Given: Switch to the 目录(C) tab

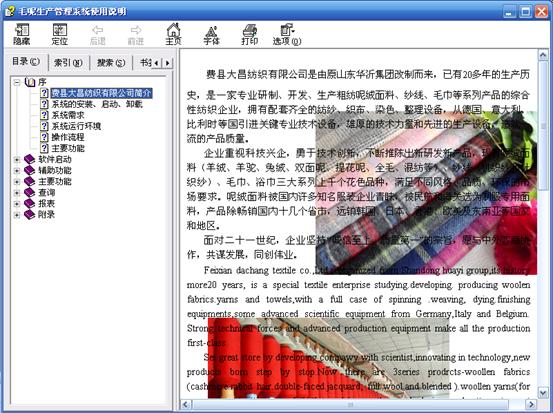Looking at the screenshot, I should tap(26, 62).
